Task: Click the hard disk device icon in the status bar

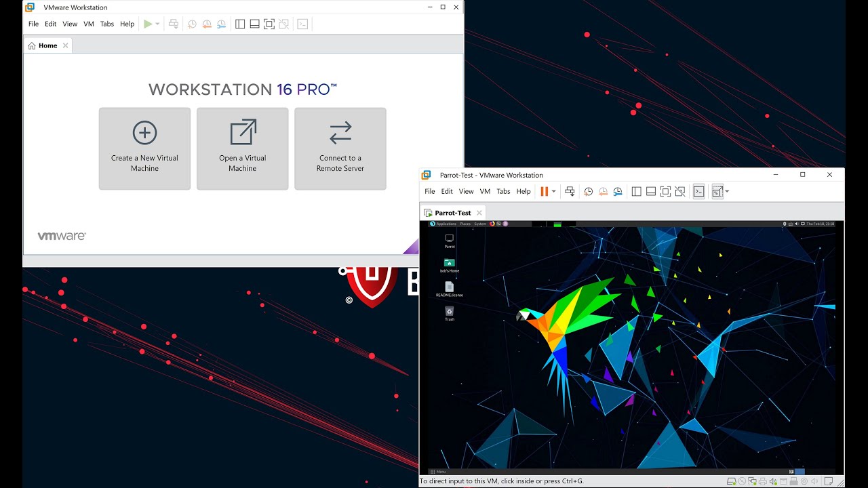Action: 731,481
